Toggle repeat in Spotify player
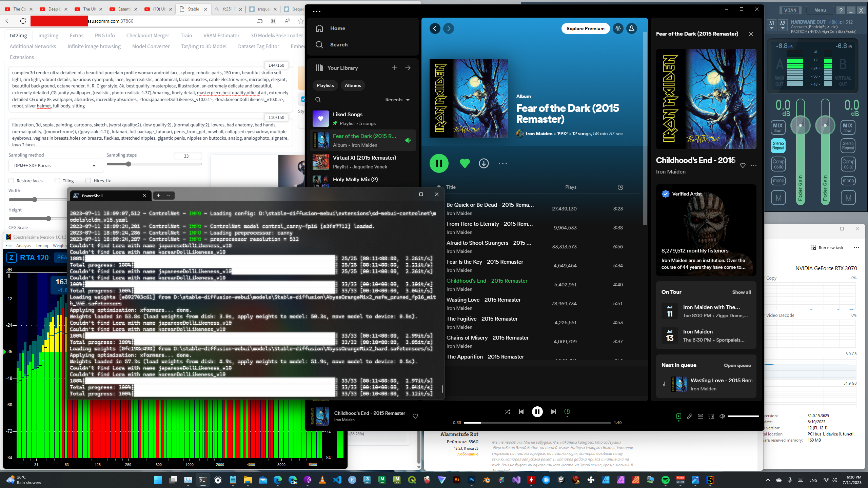 click(x=567, y=412)
